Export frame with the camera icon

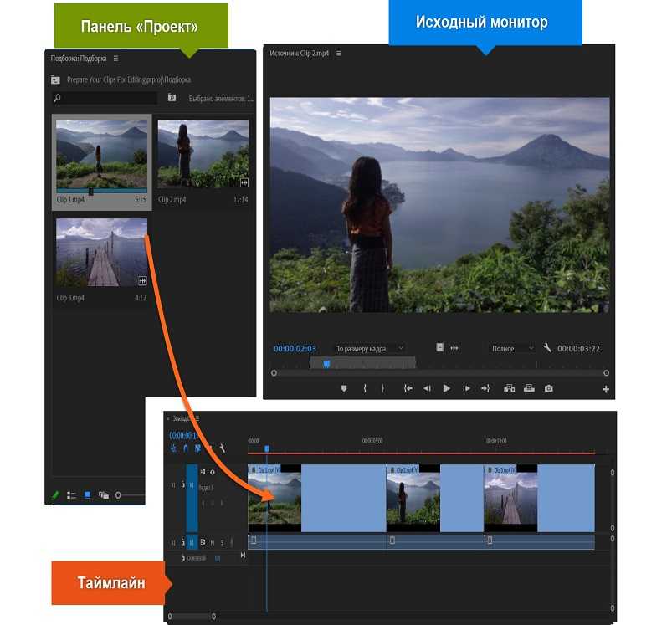coord(549,388)
